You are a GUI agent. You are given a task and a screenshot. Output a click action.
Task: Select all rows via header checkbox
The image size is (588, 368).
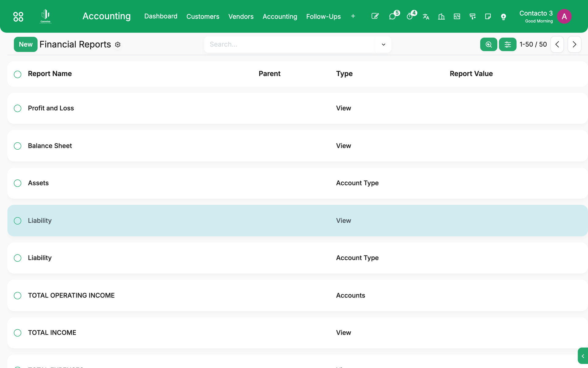click(18, 74)
